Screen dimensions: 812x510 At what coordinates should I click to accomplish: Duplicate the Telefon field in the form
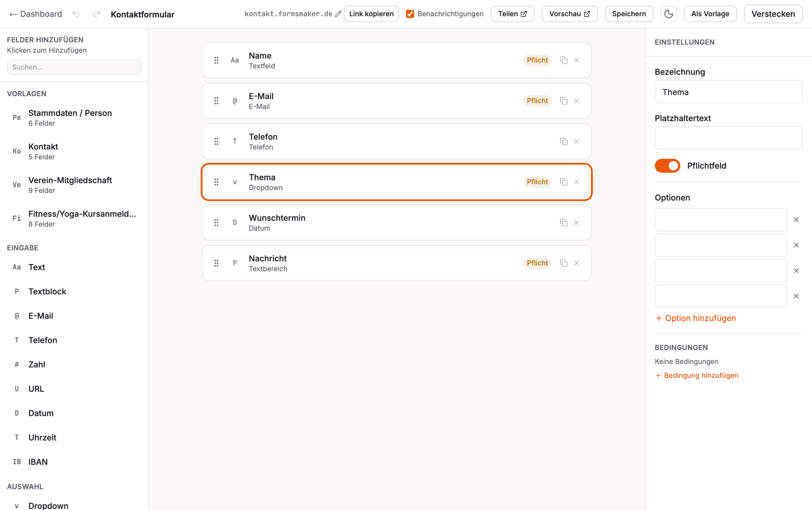(563, 141)
